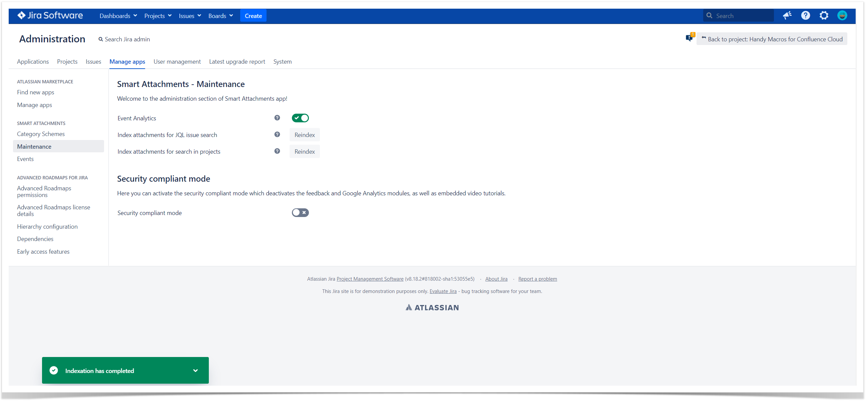This screenshot has height=402, width=868.
Task: Open the feedback megaphone icon
Action: tap(787, 15)
